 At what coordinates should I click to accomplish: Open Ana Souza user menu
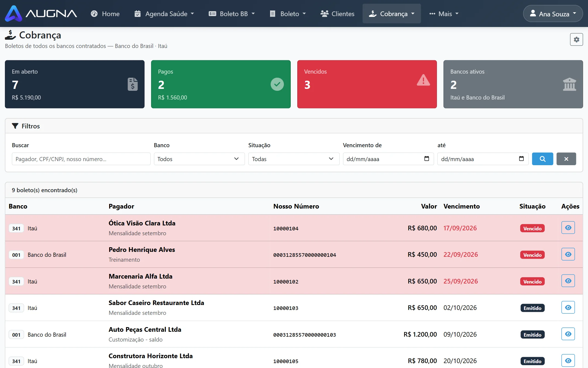(553, 14)
